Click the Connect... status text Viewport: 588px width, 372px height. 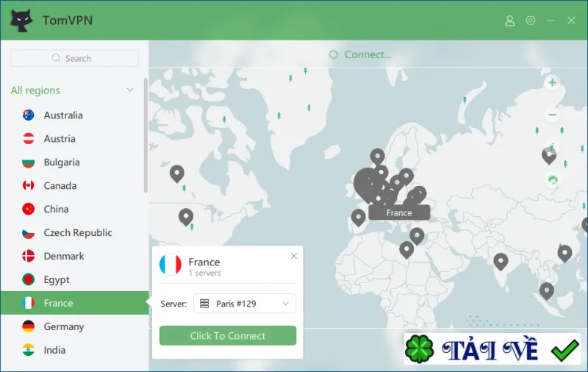pyautogui.click(x=368, y=54)
